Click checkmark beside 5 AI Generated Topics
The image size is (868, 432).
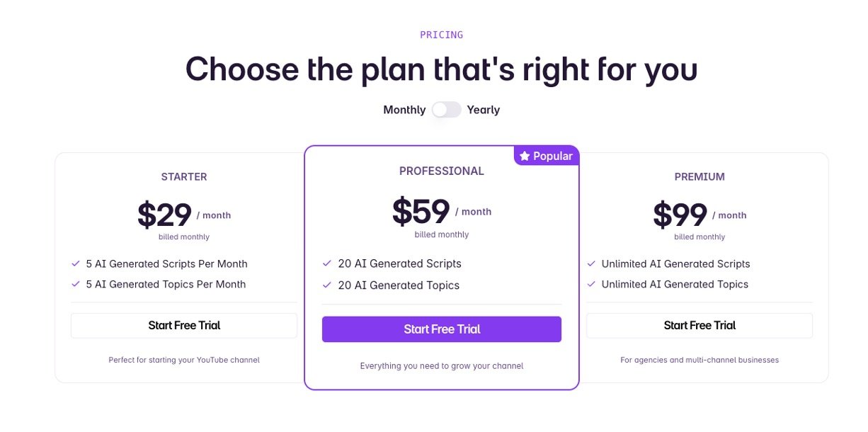[76, 284]
